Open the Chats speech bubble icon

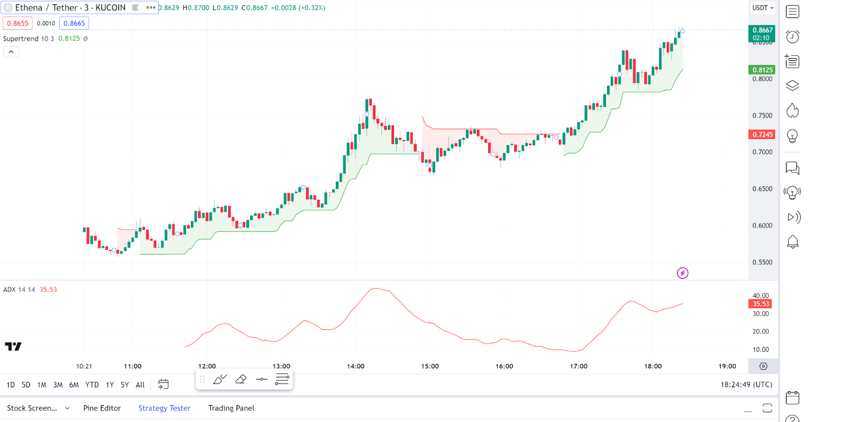pos(793,168)
